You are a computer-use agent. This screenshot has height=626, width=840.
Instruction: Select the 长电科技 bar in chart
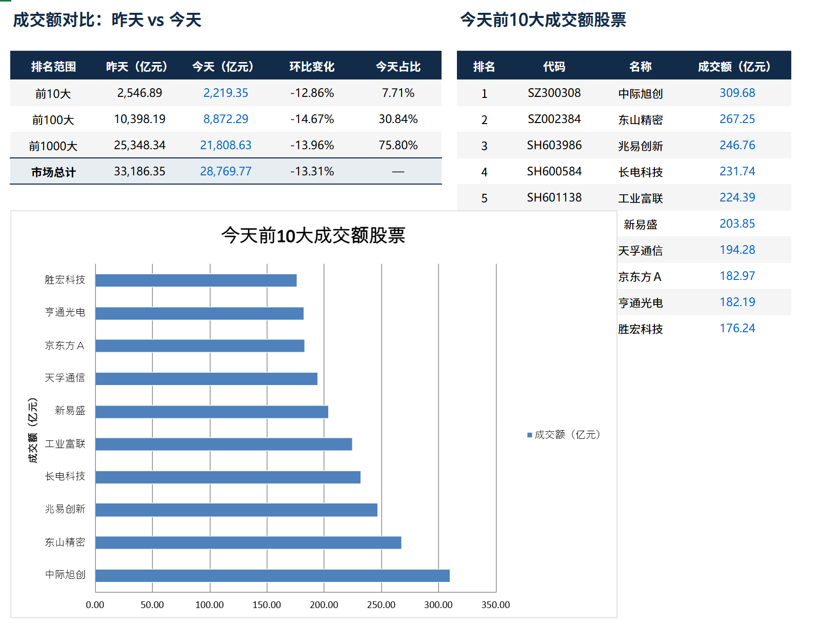click(x=228, y=477)
